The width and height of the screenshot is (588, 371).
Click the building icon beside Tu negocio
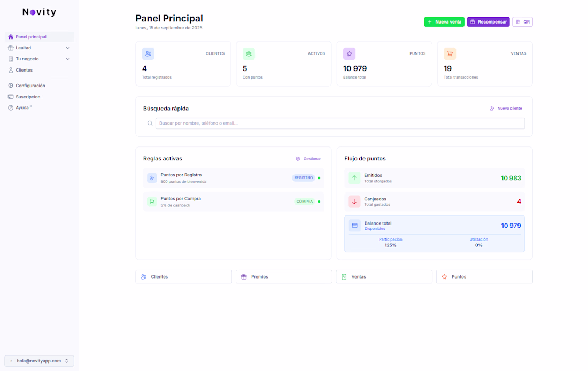click(x=11, y=59)
